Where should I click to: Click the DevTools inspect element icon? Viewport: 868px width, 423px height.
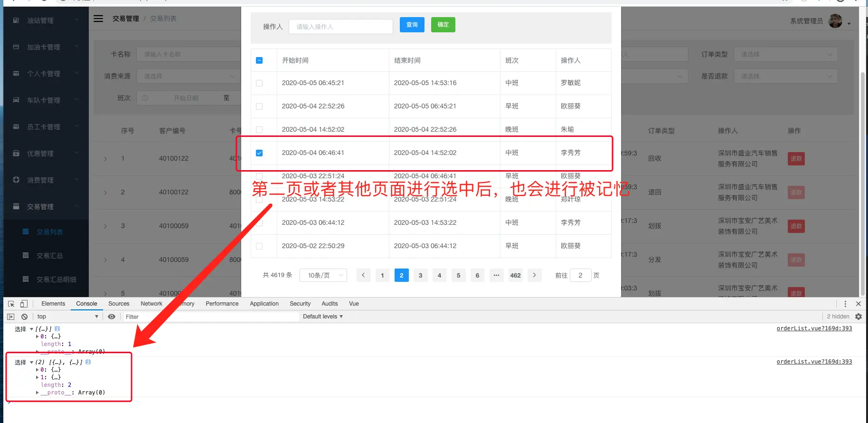11,304
